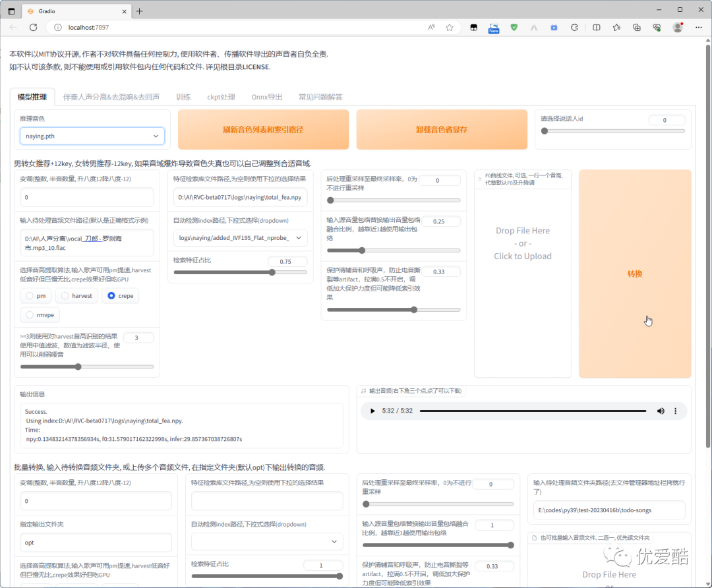Click the batch output folder opt field
Viewport: 712px width, 588px height.
point(96,543)
